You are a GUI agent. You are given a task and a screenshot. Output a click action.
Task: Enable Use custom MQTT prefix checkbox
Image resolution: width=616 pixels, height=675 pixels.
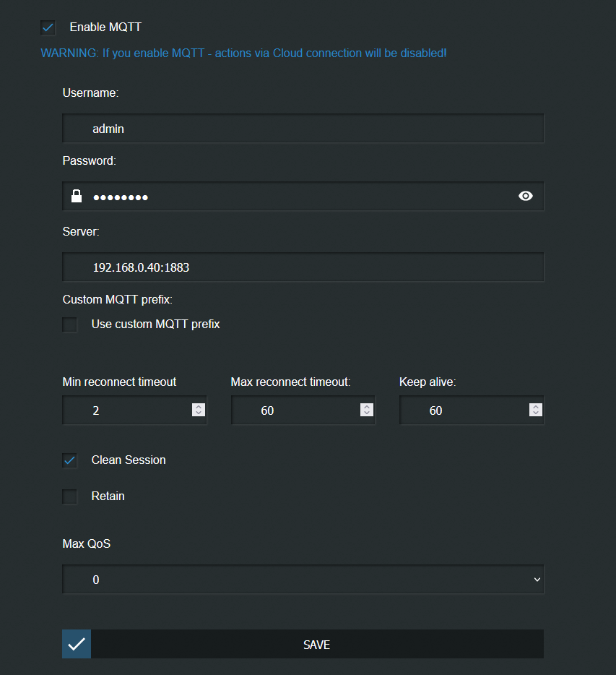click(x=69, y=324)
